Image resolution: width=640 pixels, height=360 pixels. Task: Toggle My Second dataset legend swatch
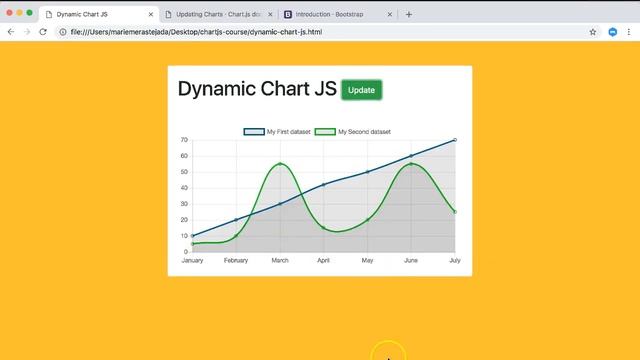325,131
